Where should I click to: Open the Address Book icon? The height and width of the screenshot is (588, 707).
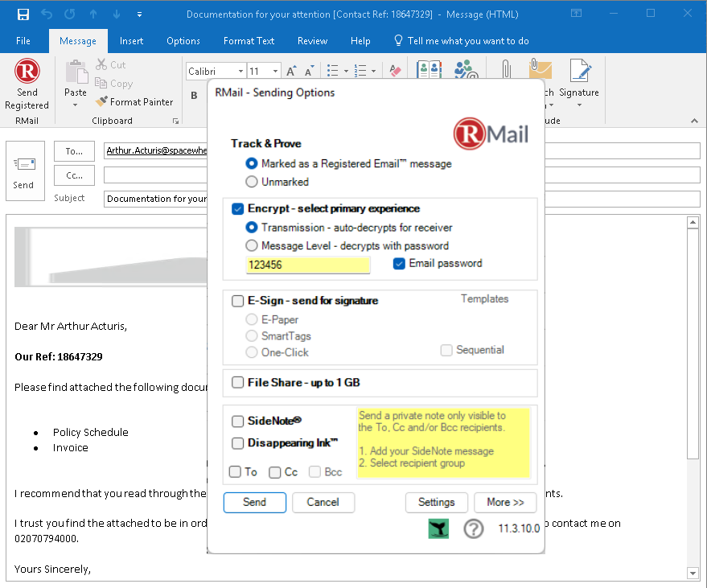point(429,69)
